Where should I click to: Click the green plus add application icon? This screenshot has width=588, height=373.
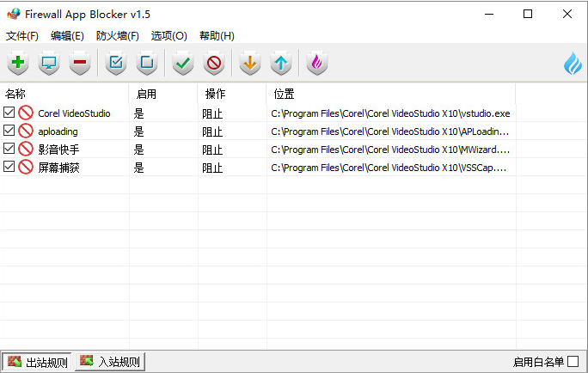[17, 63]
